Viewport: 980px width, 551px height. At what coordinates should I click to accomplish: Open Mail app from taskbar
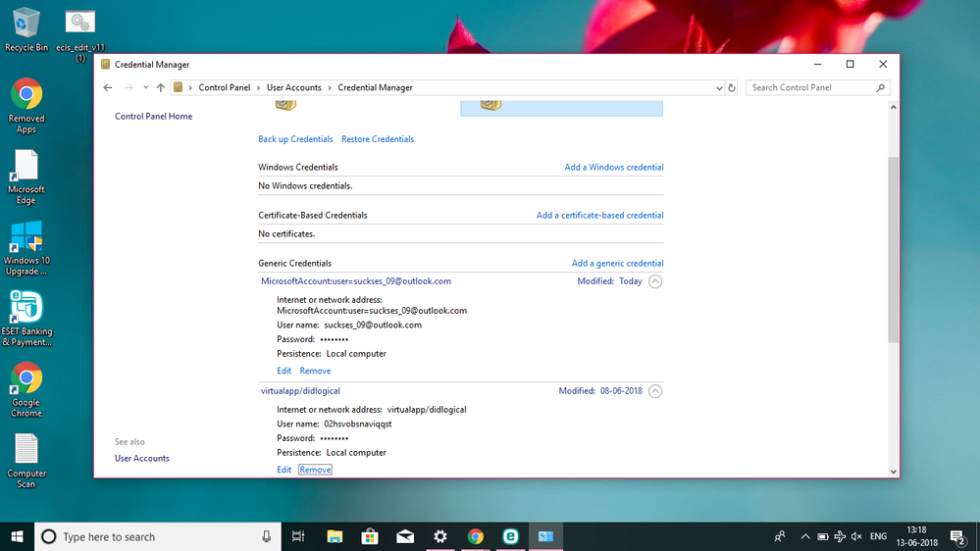click(x=405, y=536)
